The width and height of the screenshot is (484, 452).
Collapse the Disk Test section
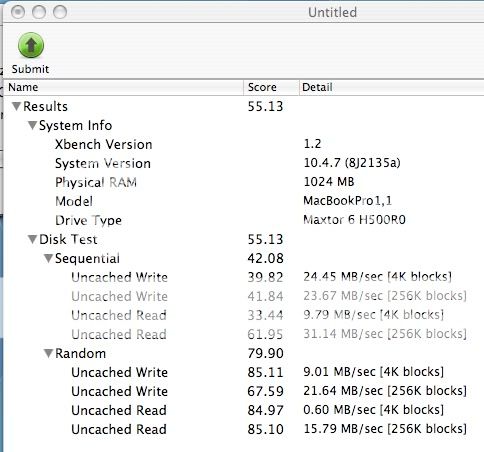32,239
